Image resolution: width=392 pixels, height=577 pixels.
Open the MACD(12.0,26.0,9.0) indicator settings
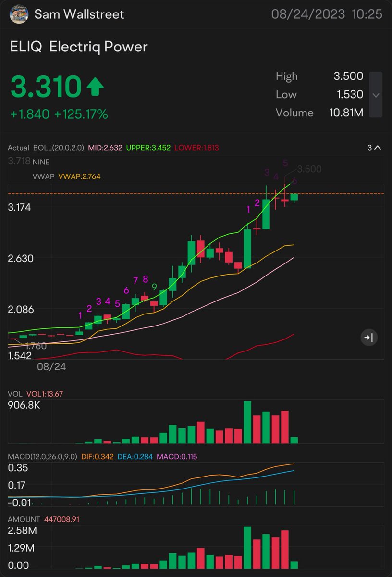42,456
